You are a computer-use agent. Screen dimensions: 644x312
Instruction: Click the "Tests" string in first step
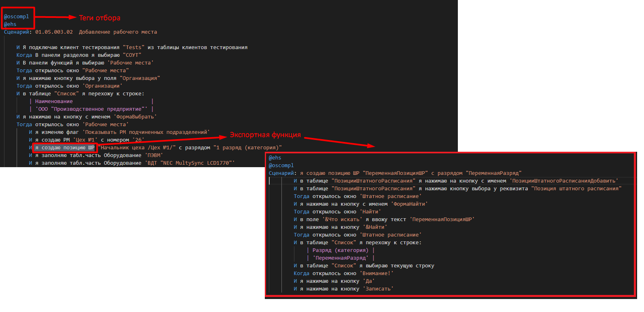(x=133, y=47)
